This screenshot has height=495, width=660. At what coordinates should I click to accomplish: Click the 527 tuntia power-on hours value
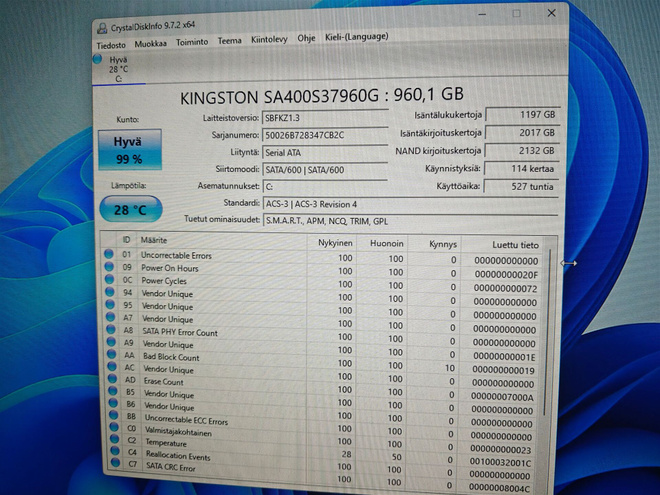[521, 186]
